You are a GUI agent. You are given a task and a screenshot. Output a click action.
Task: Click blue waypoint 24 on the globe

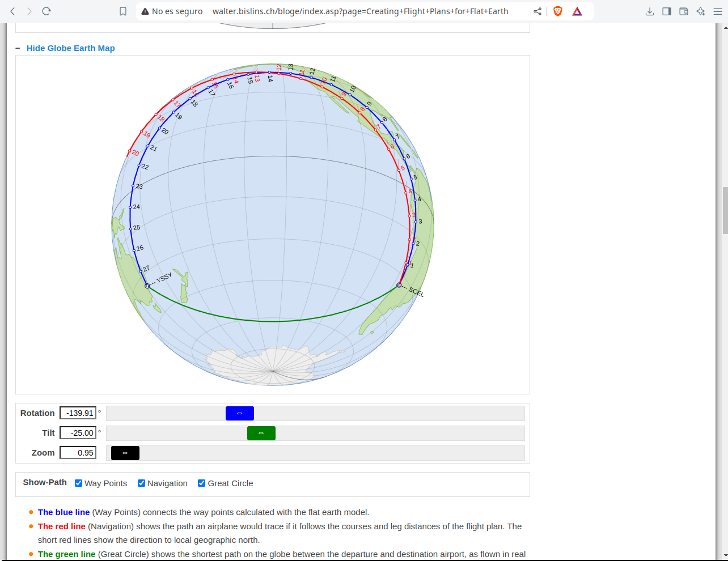click(130, 207)
